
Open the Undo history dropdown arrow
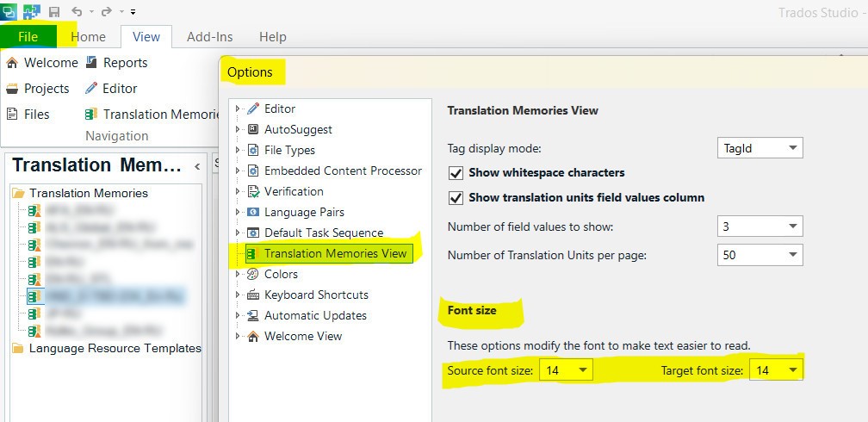pos(91,12)
